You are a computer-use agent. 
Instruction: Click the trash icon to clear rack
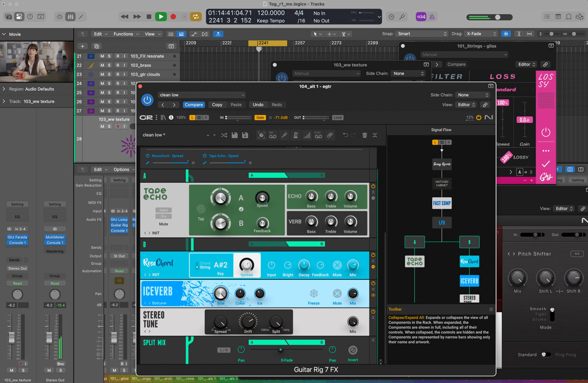[365, 135]
